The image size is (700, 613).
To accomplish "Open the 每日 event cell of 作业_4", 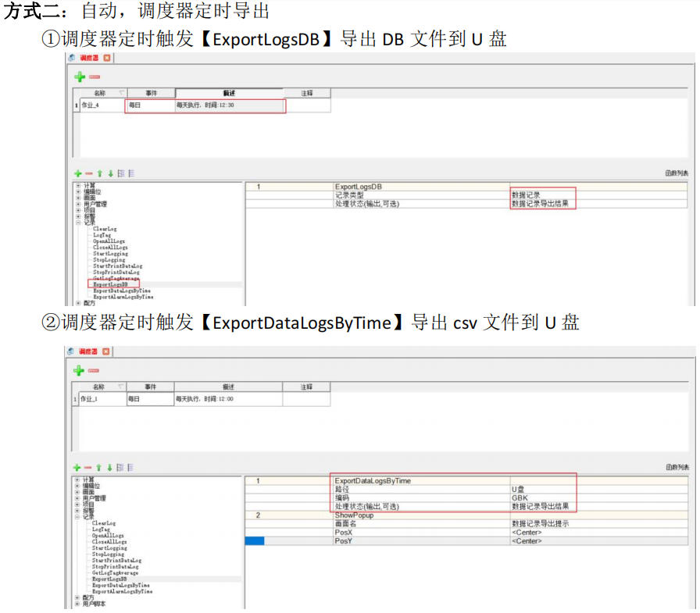I will [x=151, y=105].
